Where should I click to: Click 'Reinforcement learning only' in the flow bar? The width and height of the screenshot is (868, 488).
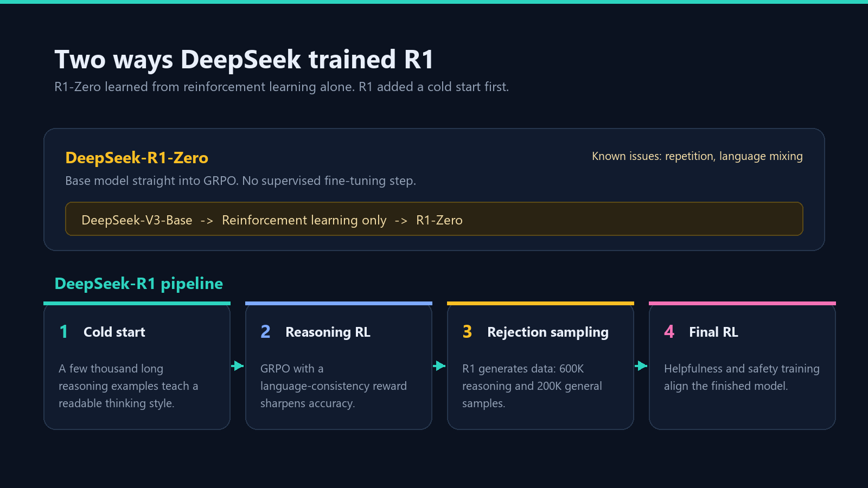[304, 220]
